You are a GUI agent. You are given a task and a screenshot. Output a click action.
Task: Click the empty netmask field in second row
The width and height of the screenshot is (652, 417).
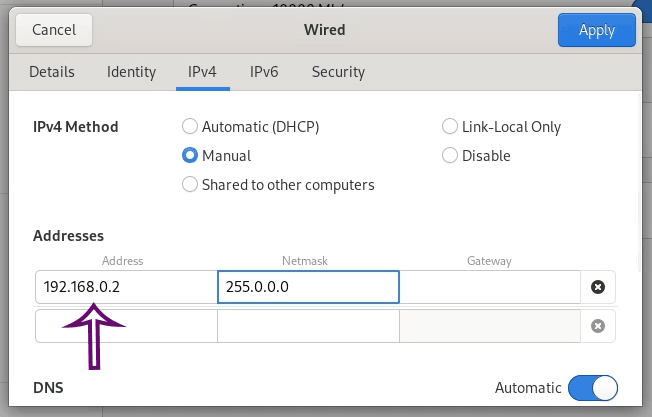tap(308, 326)
